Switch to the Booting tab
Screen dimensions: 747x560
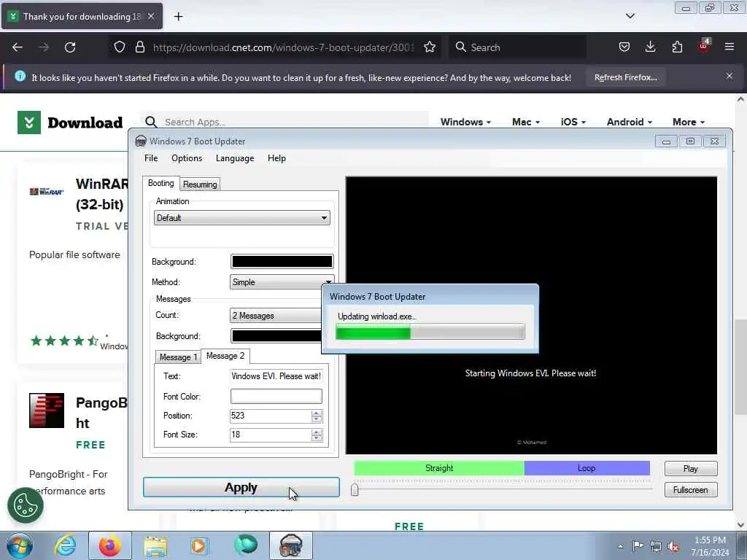click(161, 183)
